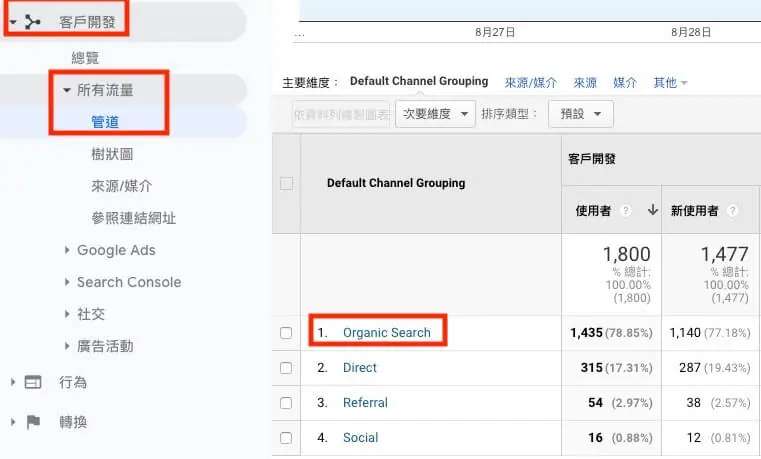Open the Organic Search channel link

coord(387,333)
